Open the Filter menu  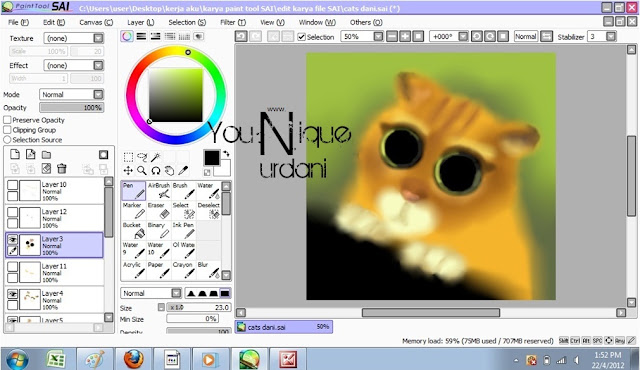coord(233,22)
